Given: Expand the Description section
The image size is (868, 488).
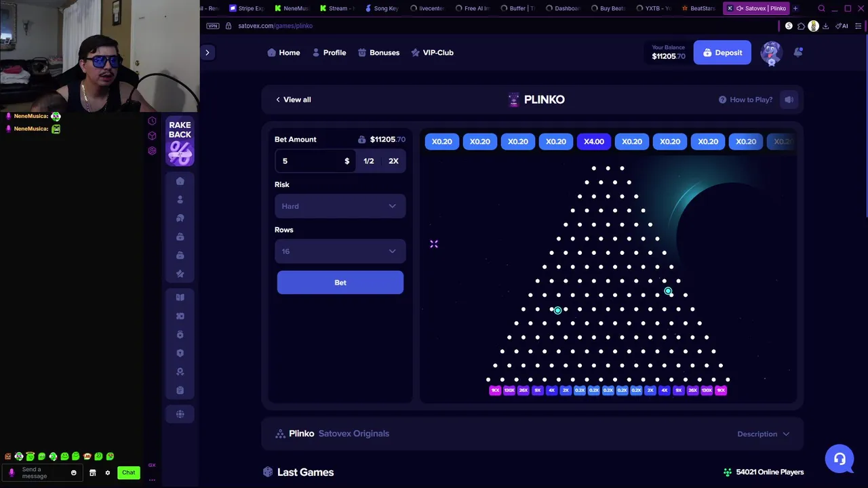Looking at the screenshot, I should tap(764, 434).
